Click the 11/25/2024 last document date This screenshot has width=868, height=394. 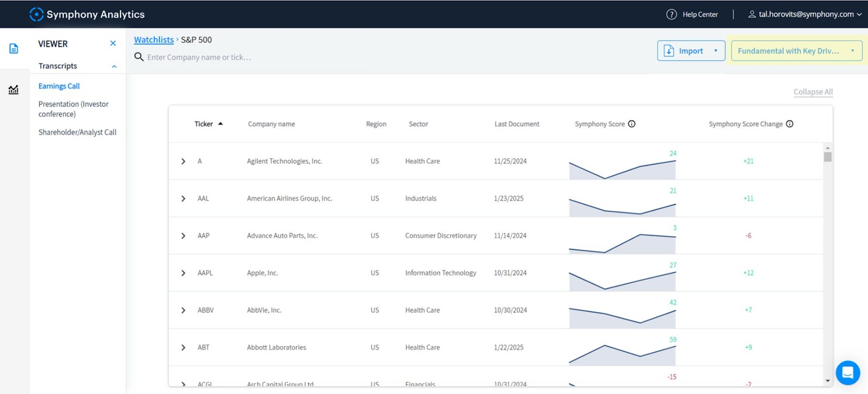tap(510, 162)
